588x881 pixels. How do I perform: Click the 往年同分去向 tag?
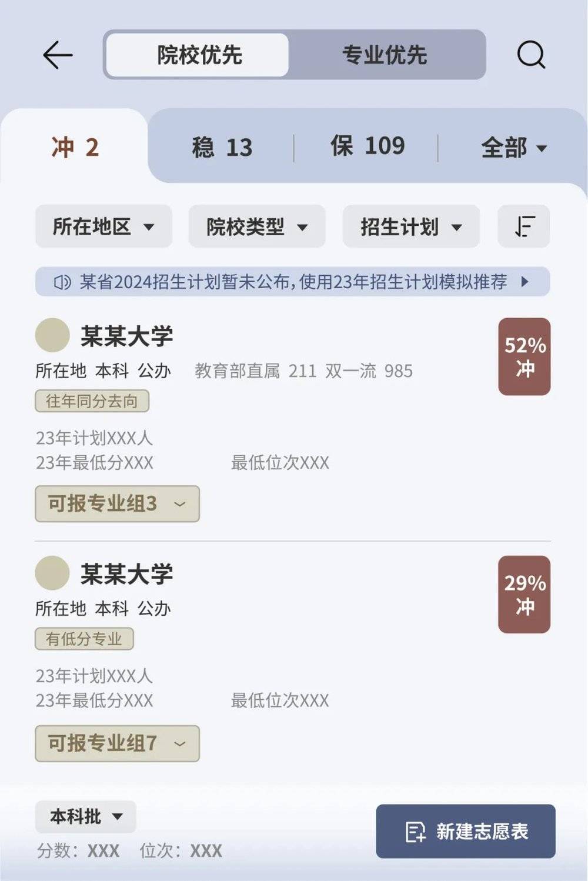pos(92,401)
